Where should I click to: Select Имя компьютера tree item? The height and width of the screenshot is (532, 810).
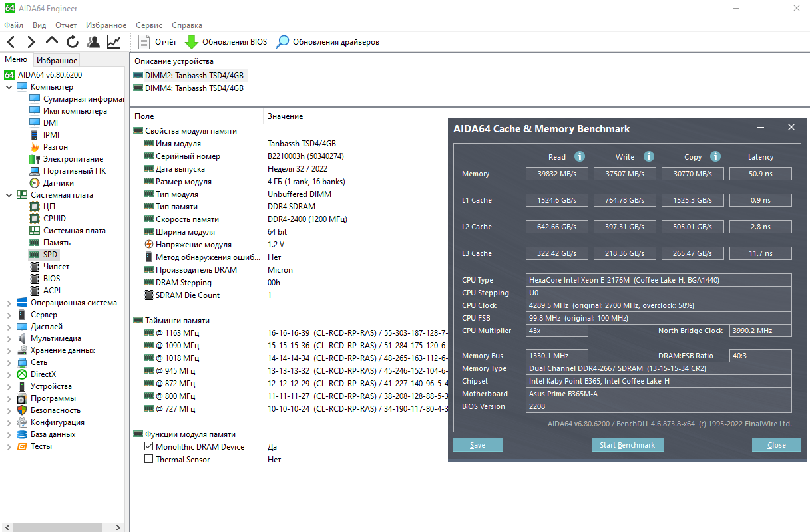68,111
